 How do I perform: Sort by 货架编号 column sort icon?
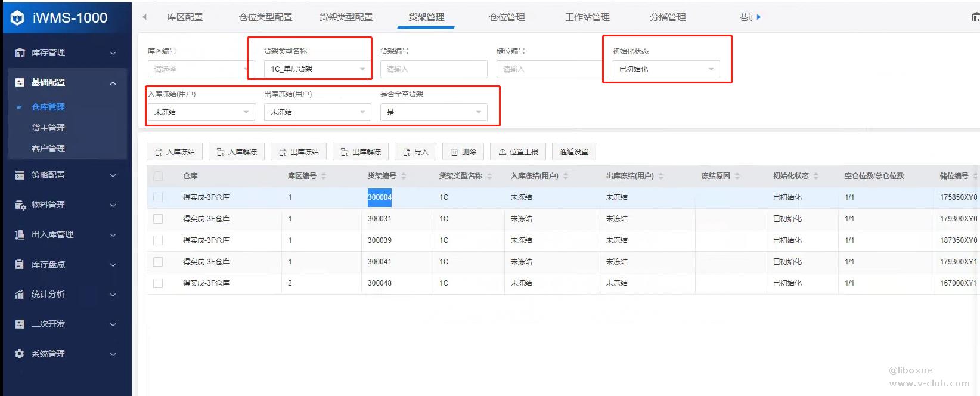click(404, 176)
